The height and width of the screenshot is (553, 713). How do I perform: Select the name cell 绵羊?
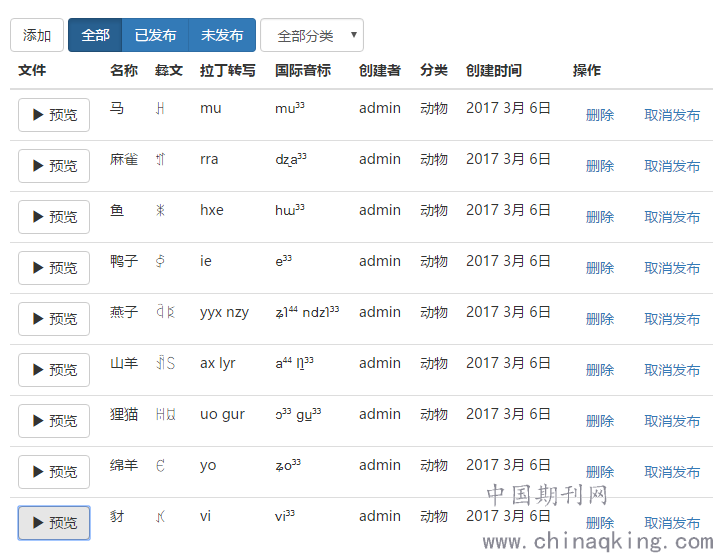click(x=124, y=465)
